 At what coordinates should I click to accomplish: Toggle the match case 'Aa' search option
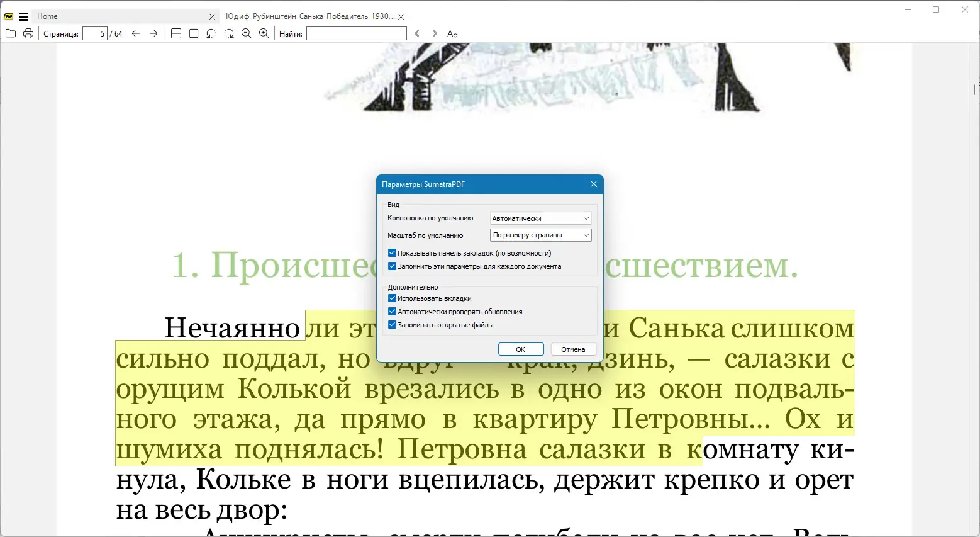coord(452,33)
